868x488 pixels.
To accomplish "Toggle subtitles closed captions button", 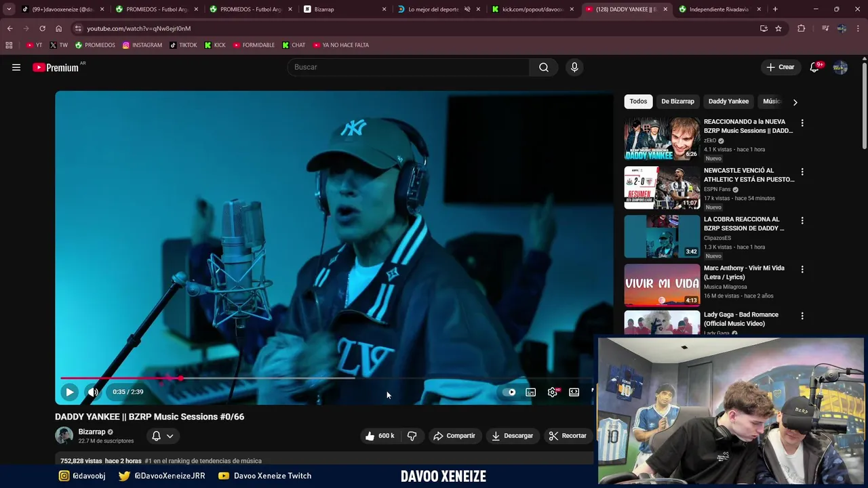I will tap(531, 392).
